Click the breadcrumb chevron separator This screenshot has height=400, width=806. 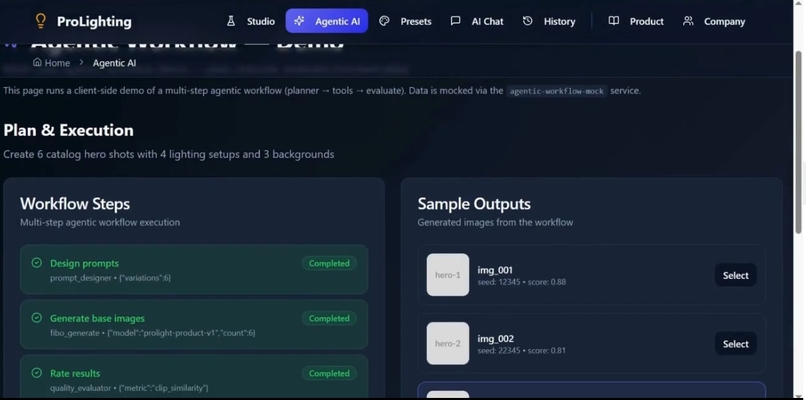point(81,63)
